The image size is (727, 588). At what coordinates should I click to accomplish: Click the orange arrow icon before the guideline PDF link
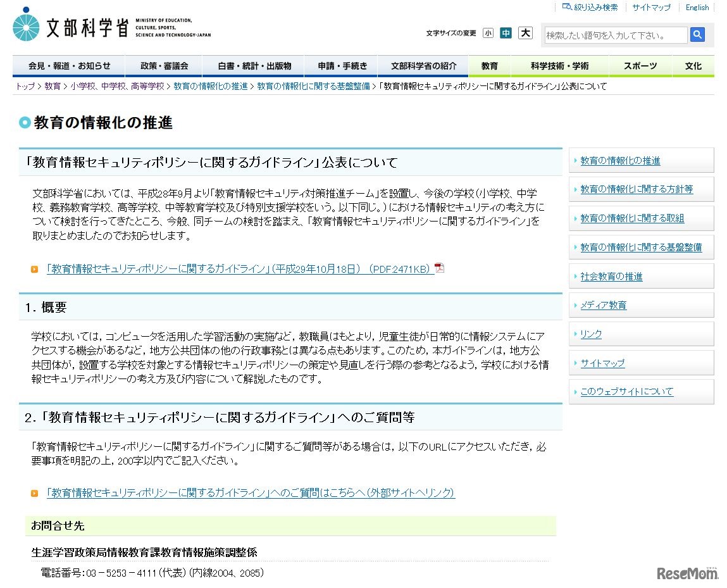pyautogui.click(x=34, y=268)
